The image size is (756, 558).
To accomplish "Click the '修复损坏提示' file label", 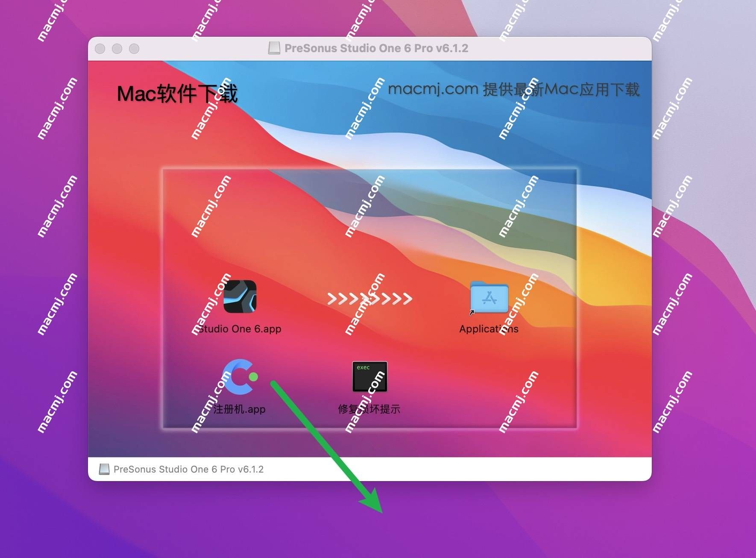I will click(x=369, y=409).
